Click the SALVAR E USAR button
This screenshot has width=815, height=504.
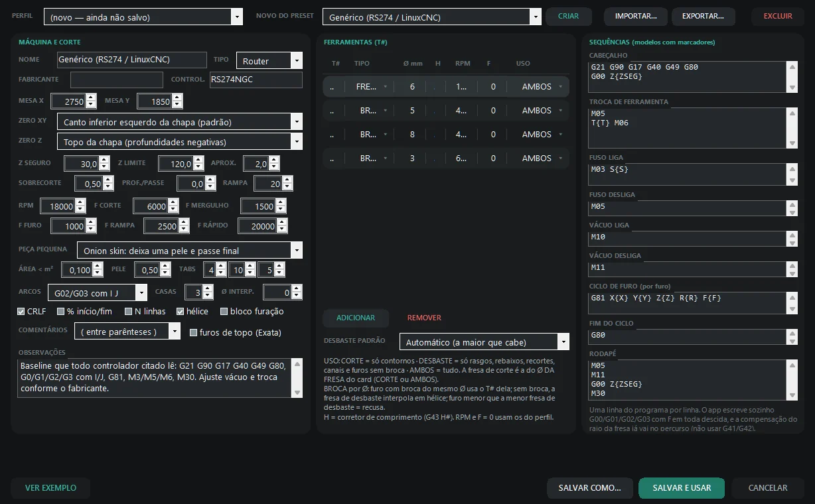(x=682, y=487)
